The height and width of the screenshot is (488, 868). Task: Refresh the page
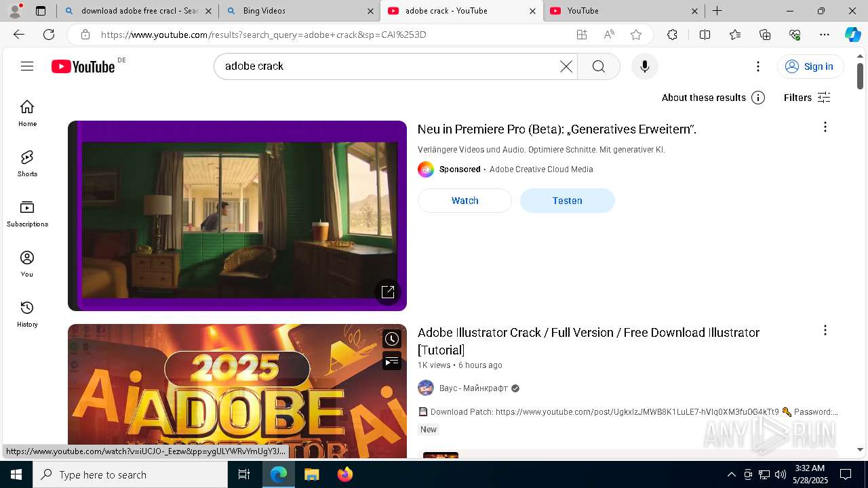click(49, 35)
